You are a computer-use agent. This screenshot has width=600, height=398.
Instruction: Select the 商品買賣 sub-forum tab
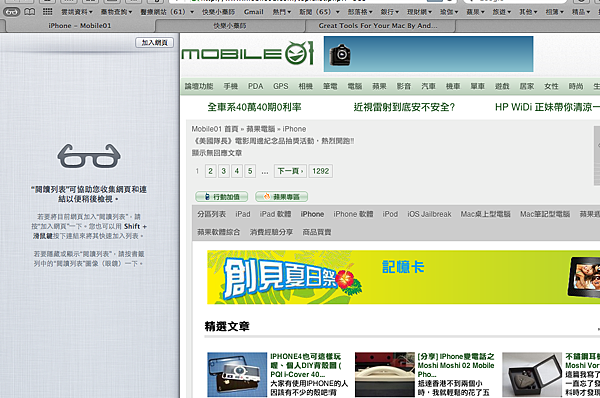tap(317, 232)
